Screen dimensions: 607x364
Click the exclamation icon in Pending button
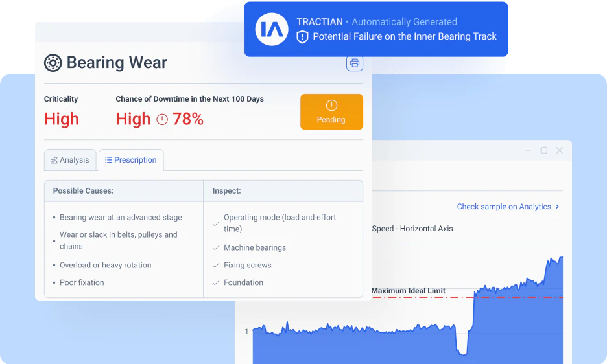point(331,105)
